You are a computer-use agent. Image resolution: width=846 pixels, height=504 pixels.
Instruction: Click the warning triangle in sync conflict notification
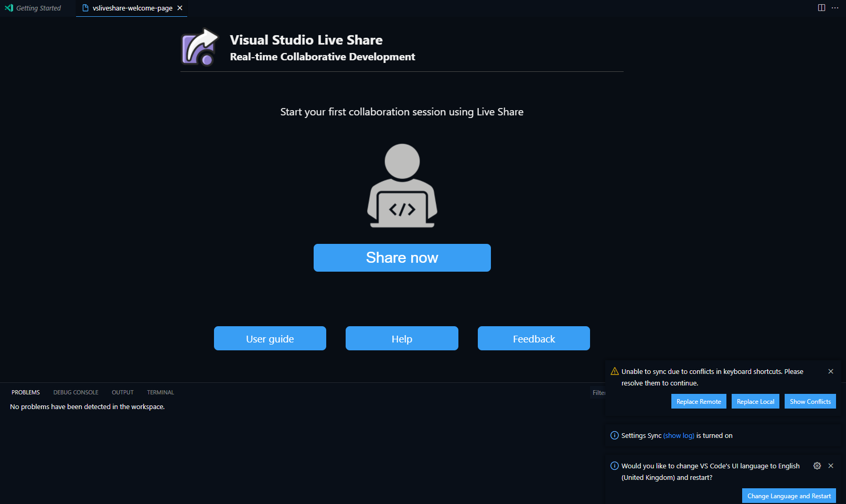pyautogui.click(x=614, y=371)
